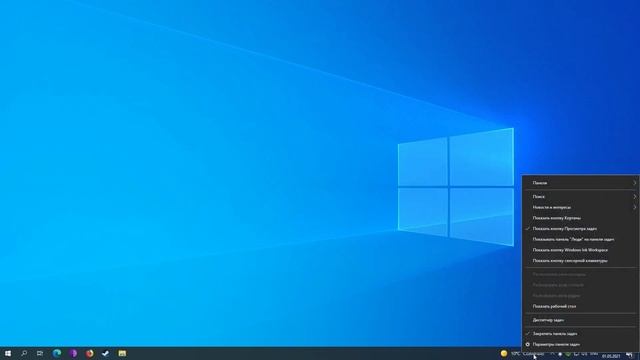Launch Microsoft Edge from the taskbar
Viewport: 640px width, 360px height.
click(x=57, y=353)
